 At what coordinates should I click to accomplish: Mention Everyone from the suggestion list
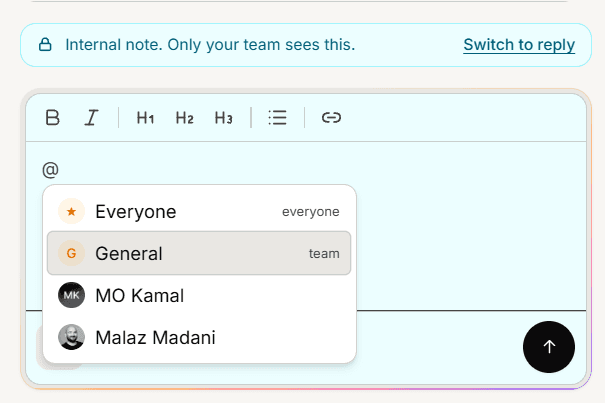[199, 212]
